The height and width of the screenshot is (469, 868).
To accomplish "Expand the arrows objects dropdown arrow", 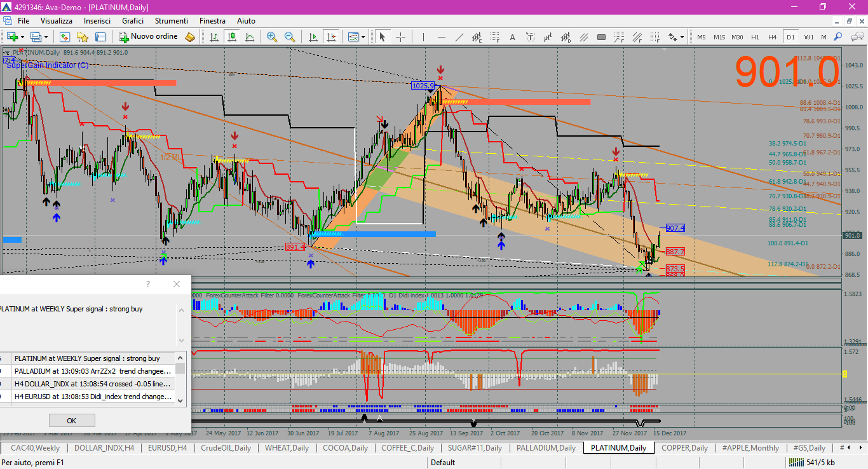I will pos(682,37).
